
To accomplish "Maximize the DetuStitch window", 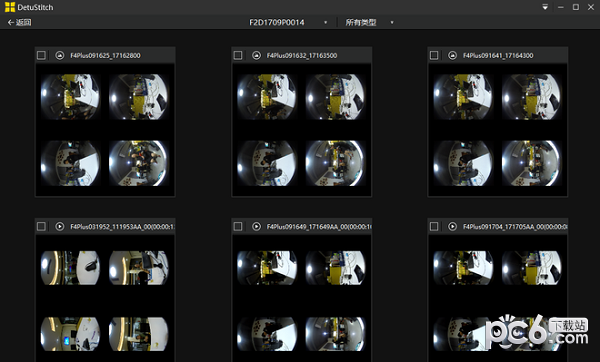I will tap(576, 7).
